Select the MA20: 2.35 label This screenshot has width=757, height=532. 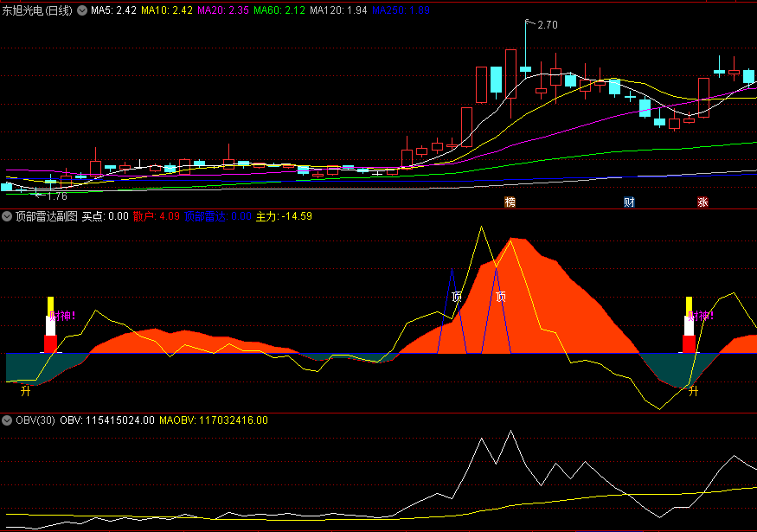point(223,10)
